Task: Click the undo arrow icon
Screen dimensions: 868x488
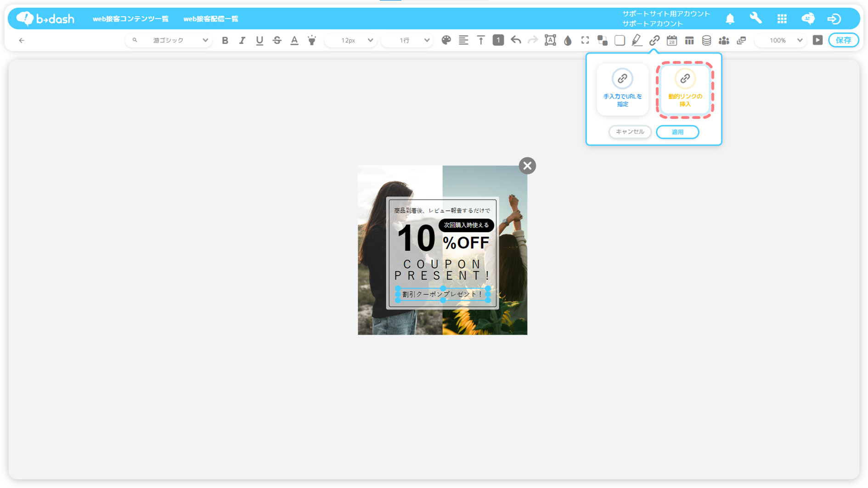Action: click(516, 40)
